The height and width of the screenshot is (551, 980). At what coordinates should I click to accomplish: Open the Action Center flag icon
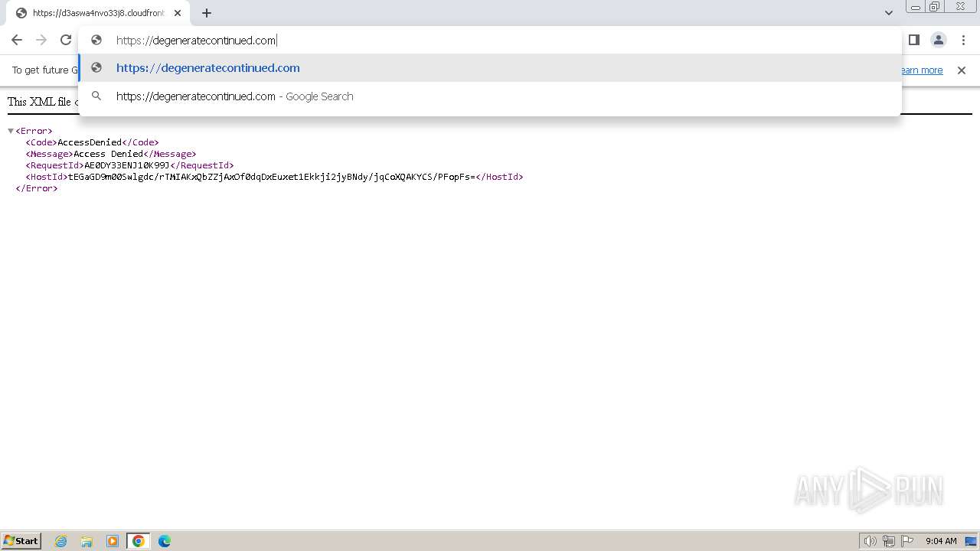907,541
